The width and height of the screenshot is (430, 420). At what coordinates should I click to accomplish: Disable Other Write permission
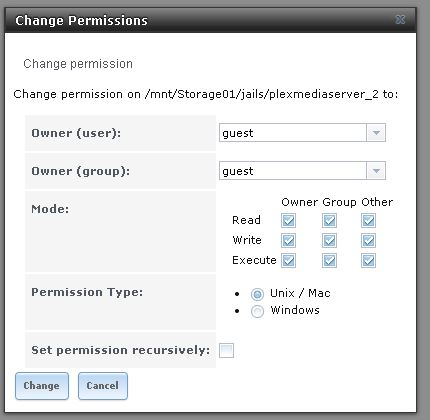coord(368,240)
